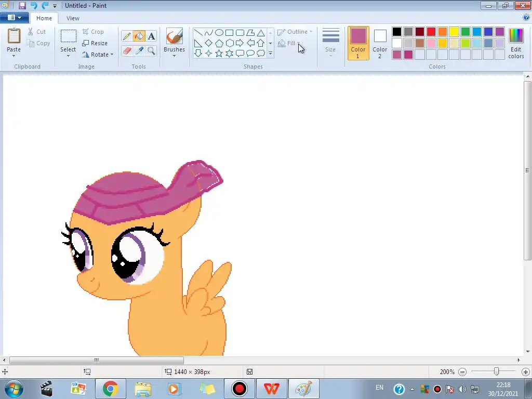Select the Fill with color bucket tool
Image resolution: width=532 pixels, height=399 pixels.
[139, 36]
